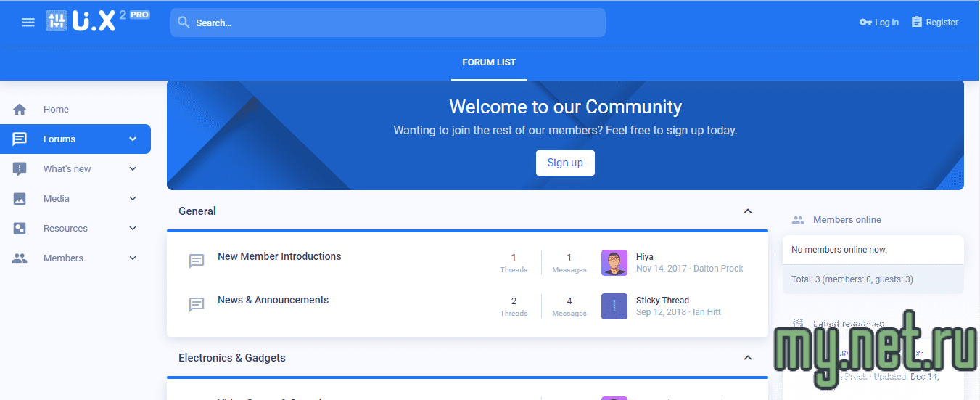The width and height of the screenshot is (980, 400).
Task: Open the Log in link
Action: (879, 23)
